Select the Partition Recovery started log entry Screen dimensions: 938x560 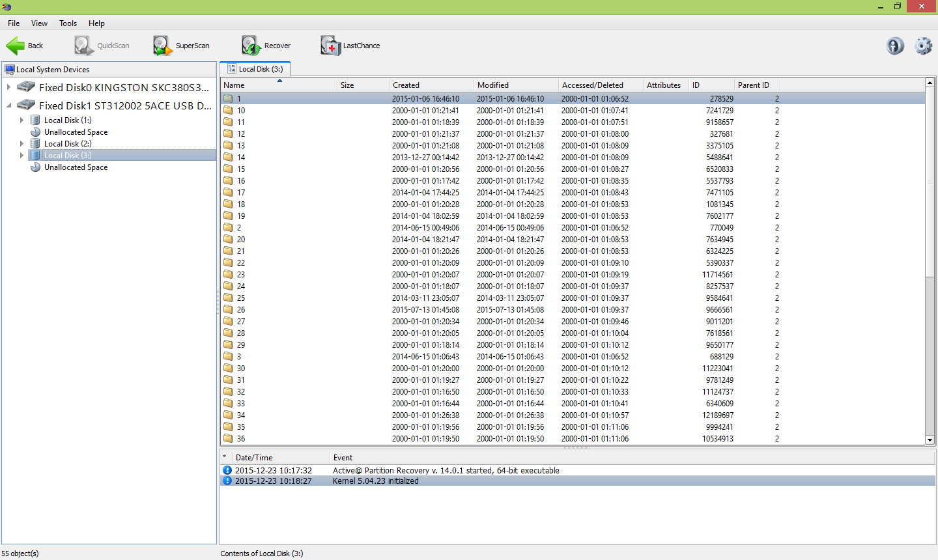coord(577,470)
